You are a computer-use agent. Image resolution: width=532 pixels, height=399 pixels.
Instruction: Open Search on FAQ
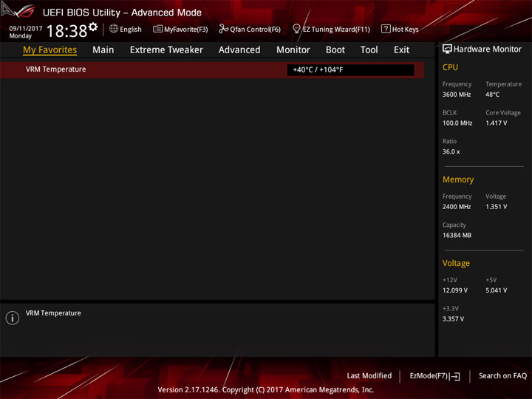pyautogui.click(x=502, y=376)
